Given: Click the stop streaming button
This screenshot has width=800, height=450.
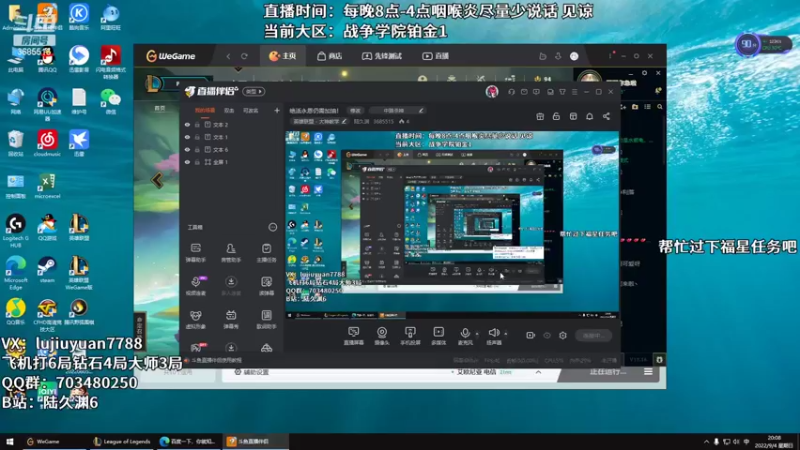Looking at the screenshot, I should click(x=594, y=335).
